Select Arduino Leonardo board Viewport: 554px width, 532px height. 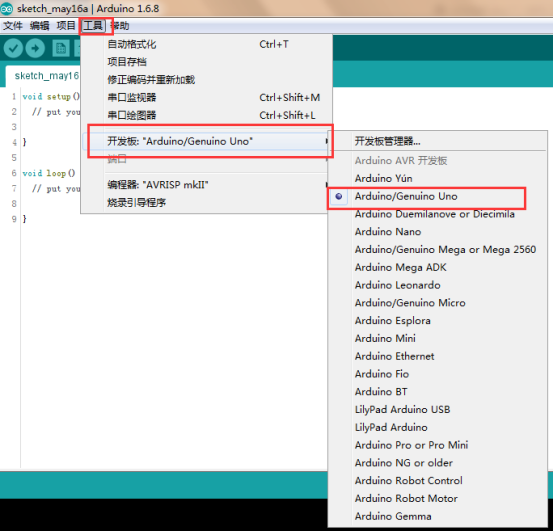point(438,285)
